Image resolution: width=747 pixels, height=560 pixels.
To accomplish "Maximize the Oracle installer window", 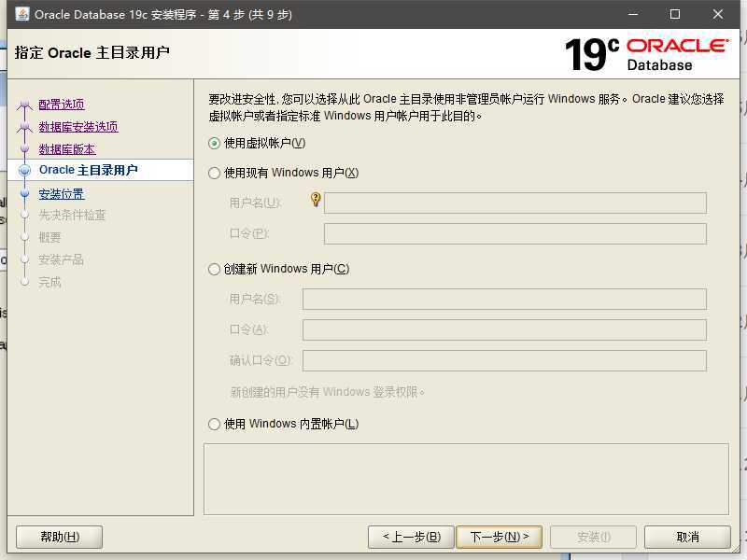I will [x=674, y=14].
